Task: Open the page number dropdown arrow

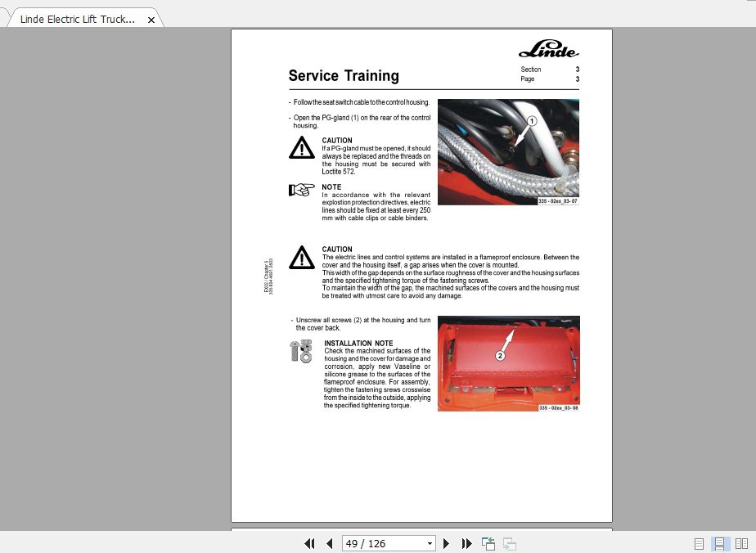Action: (430, 544)
